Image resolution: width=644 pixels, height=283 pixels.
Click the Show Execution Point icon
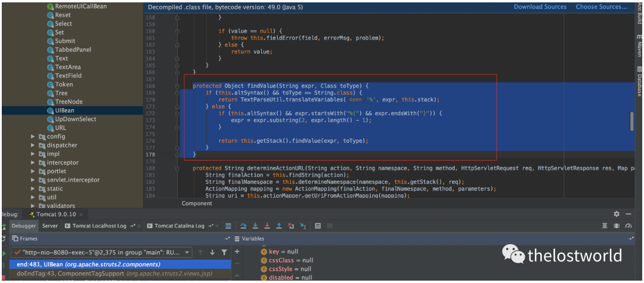[x=228, y=226]
